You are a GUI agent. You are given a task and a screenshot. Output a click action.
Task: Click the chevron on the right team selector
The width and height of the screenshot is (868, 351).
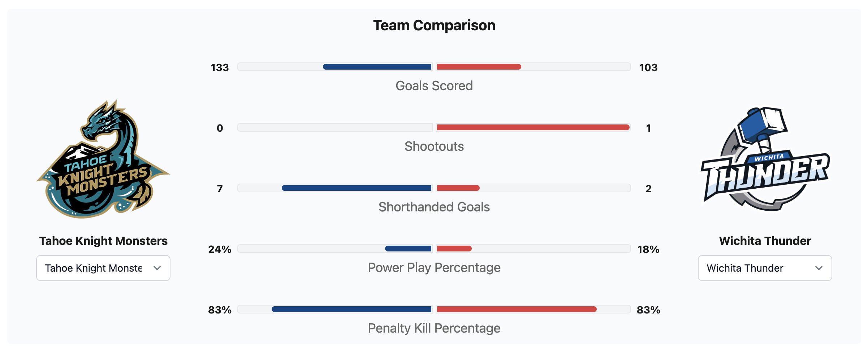tap(819, 268)
